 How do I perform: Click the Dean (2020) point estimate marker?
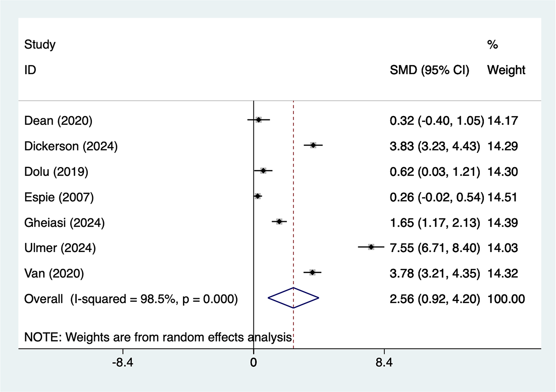pos(259,120)
